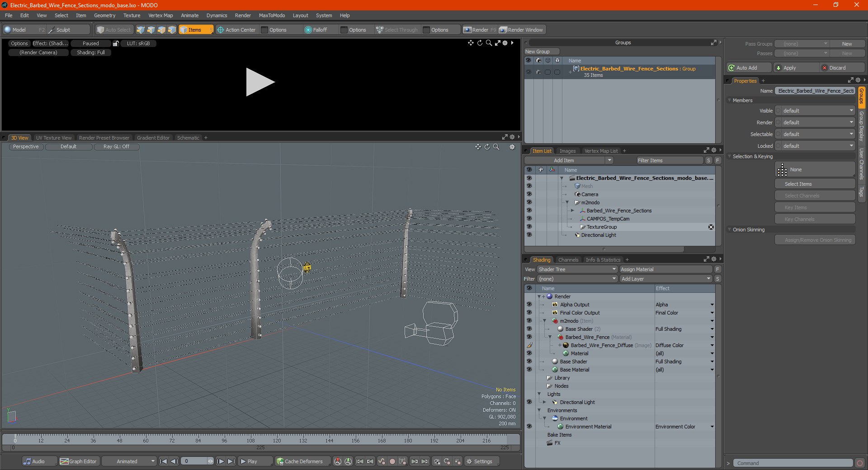Open the Locked members dropdown
The width and height of the screenshot is (868, 470).
point(815,146)
